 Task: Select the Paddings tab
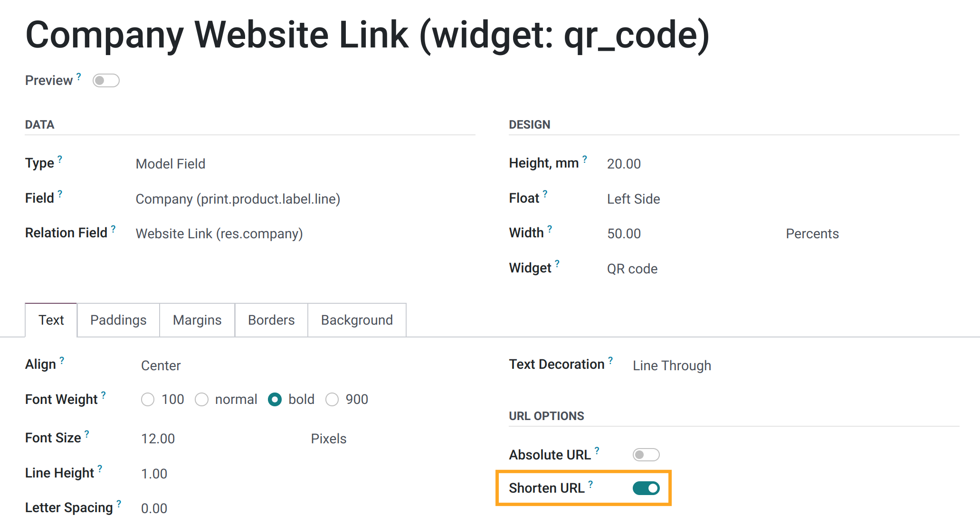tap(118, 320)
